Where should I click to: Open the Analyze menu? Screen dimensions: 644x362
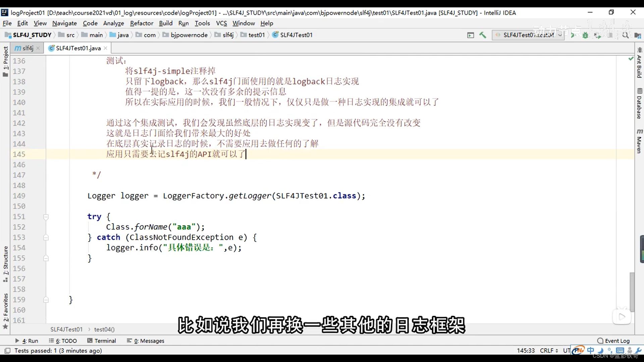tap(113, 23)
